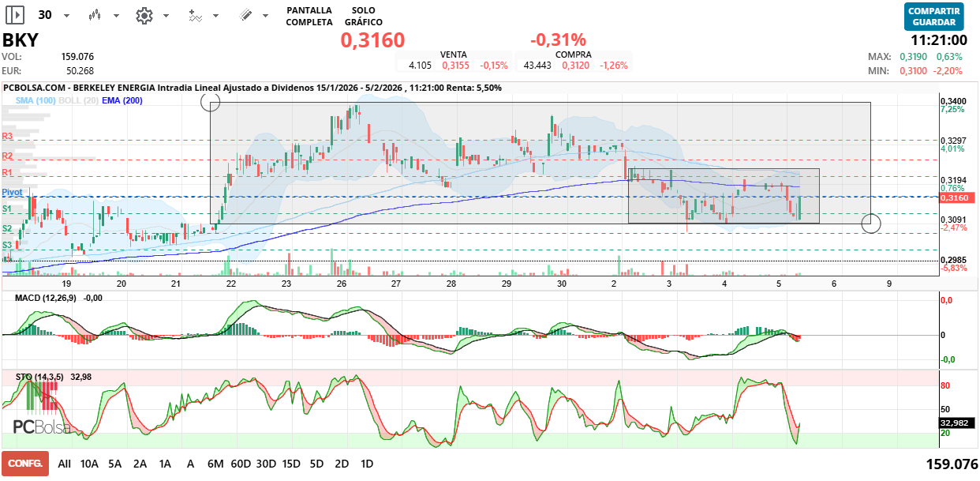Open dropdown arrow beside chart type icon
Viewport: 980px width, 481px height.
coord(117,16)
